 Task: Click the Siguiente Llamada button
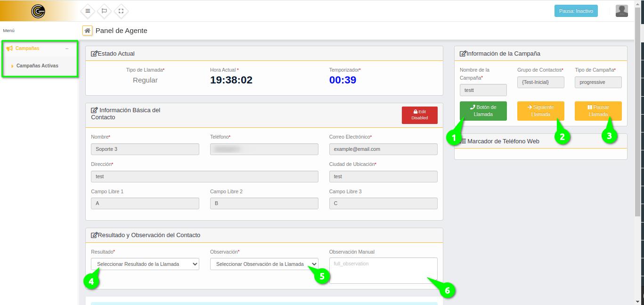pos(540,111)
